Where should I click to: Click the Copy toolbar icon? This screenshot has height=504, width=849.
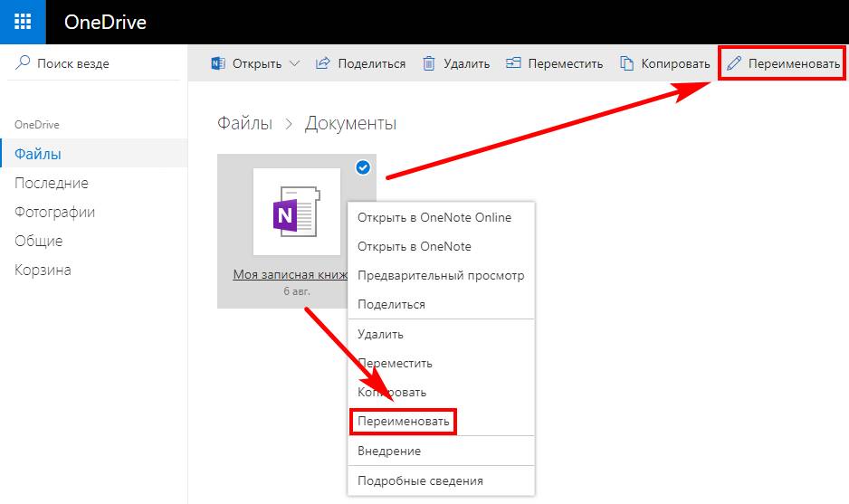coord(626,63)
